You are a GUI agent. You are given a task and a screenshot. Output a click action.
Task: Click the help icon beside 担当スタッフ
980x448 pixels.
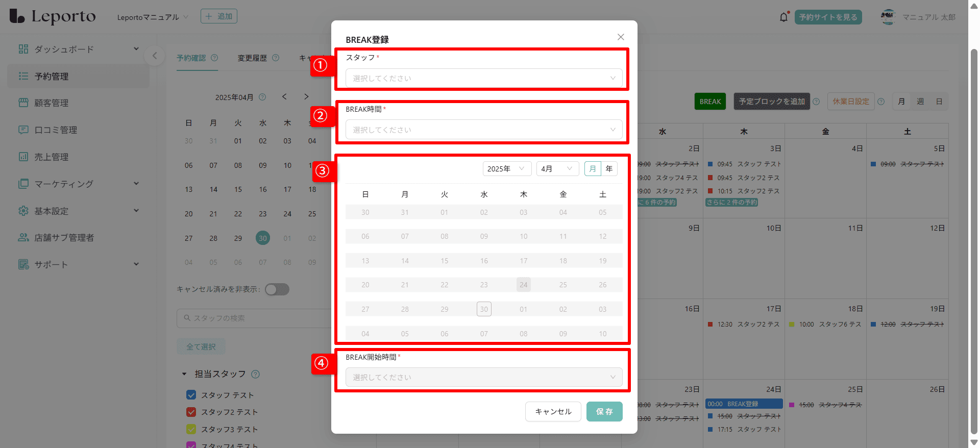point(256,374)
